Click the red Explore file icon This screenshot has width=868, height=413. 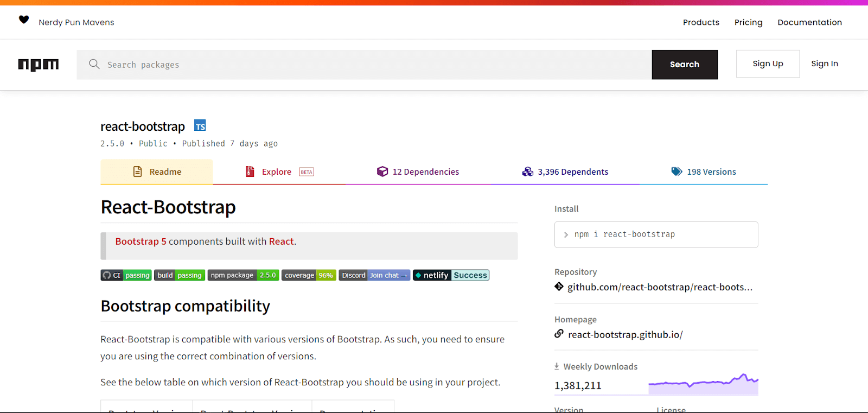coord(250,171)
